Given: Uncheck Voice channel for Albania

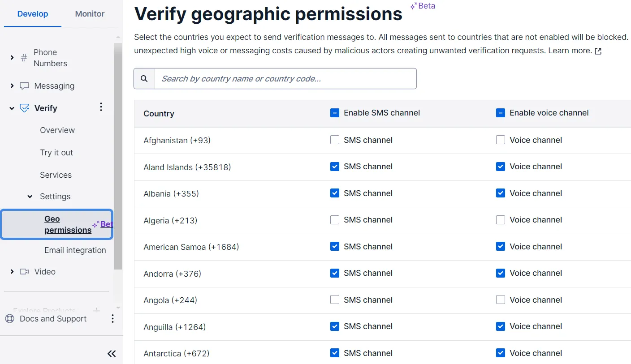Looking at the screenshot, I should (501, 193).
